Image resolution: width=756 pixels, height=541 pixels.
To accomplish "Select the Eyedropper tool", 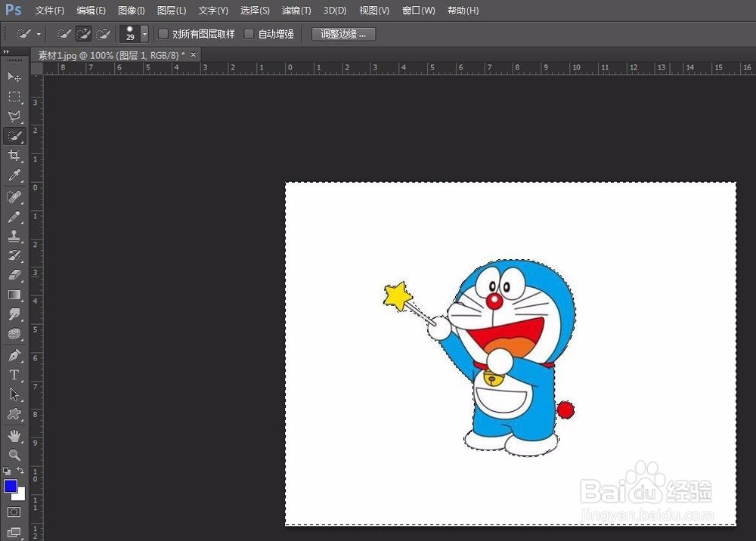I will coord(14,175).
